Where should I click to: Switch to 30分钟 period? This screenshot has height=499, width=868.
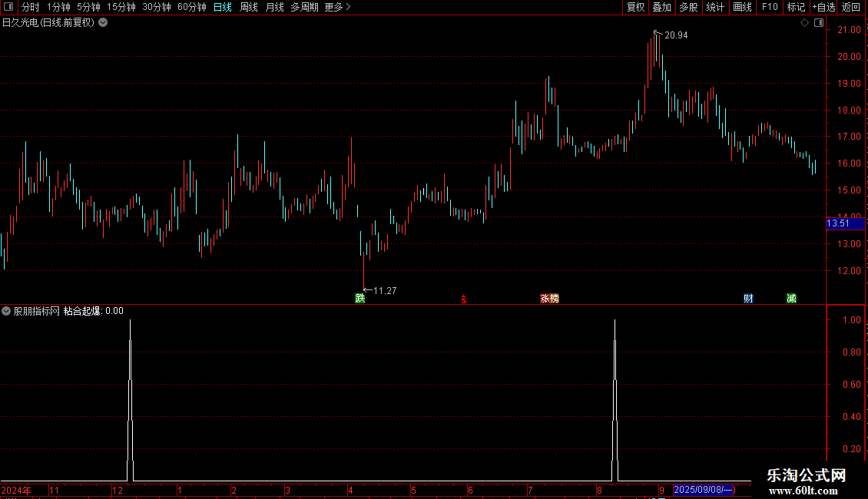tap(157, 7)
